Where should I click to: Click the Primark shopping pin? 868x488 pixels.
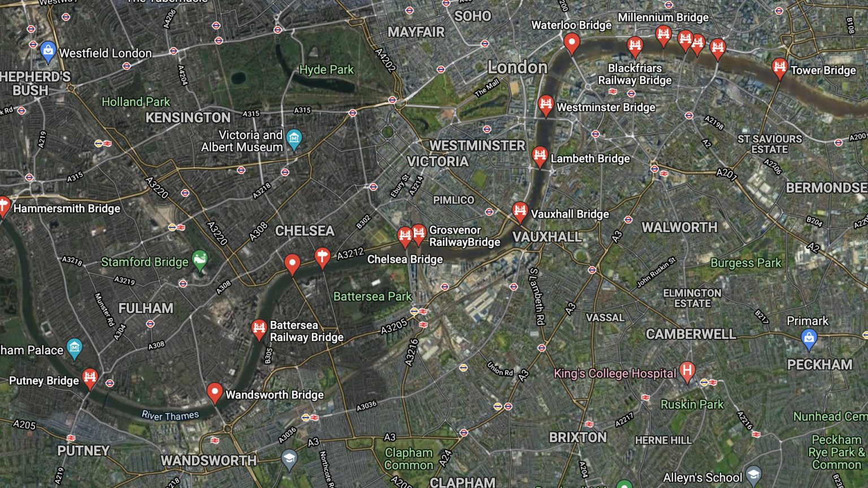(809, 338)
